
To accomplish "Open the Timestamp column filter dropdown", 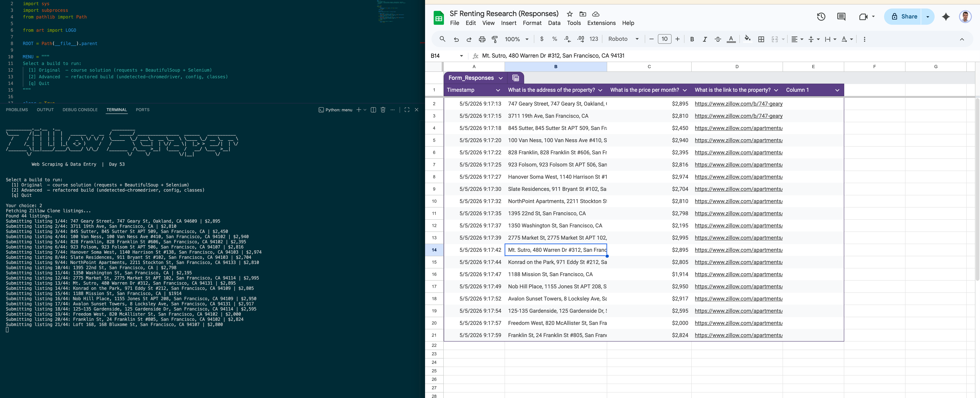I will coord(498,90).
